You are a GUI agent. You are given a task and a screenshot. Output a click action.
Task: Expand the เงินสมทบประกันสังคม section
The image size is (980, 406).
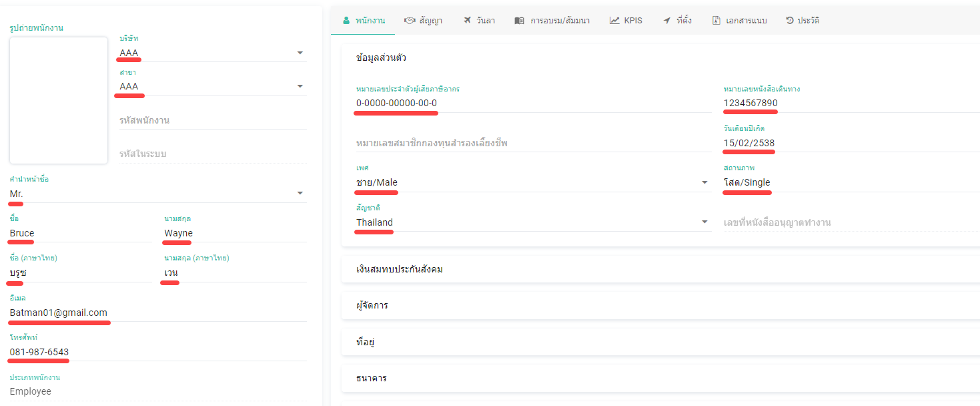pos(660,269)
